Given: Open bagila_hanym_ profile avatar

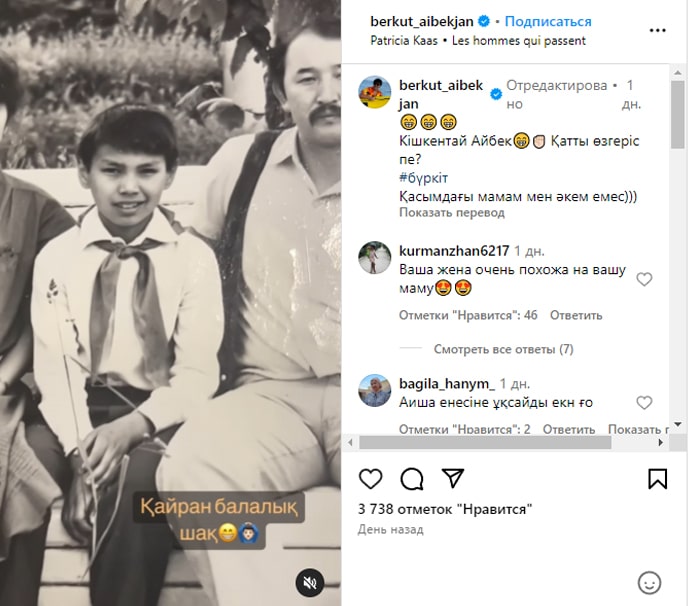Looking at the screenshot, I should [374, 391].
